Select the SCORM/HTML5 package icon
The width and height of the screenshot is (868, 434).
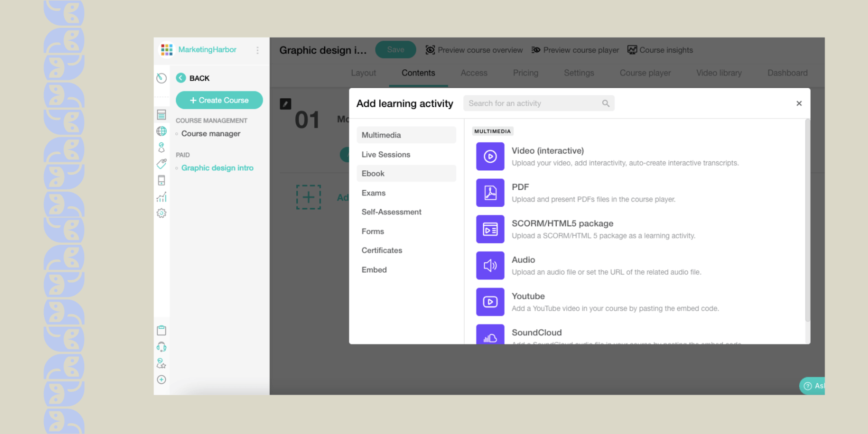[x=490, y=229]
